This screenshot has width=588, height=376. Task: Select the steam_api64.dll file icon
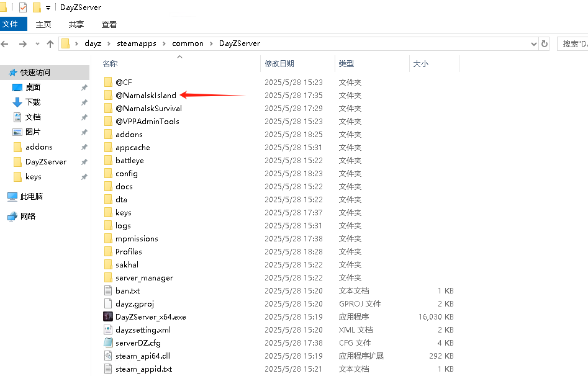tap(108, 356)
